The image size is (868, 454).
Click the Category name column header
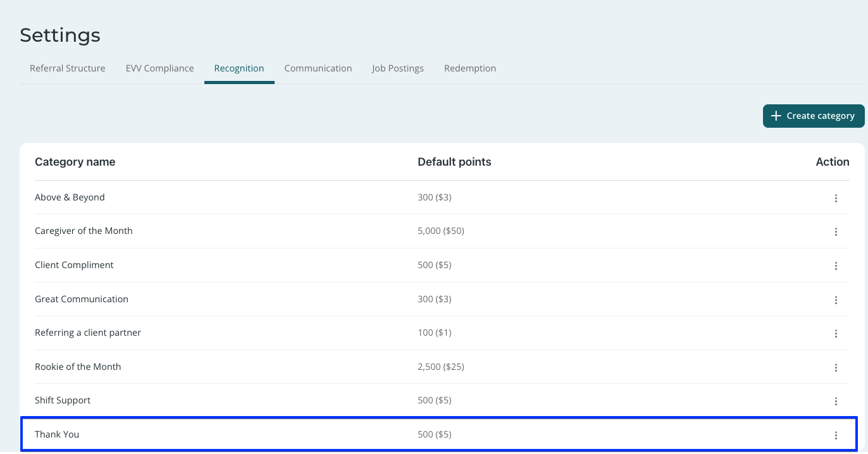coord(75,162)
